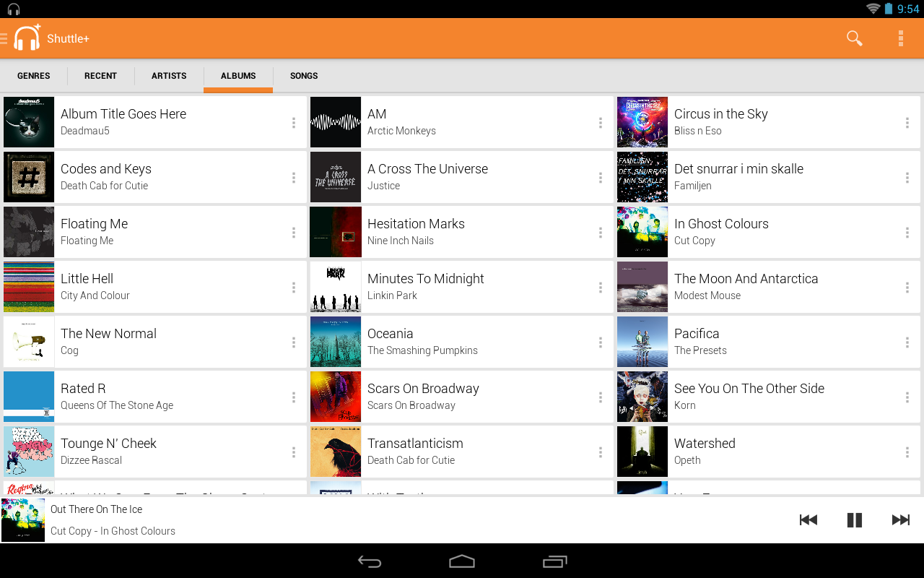Open options for Little Hell

[x=294, y=288]
